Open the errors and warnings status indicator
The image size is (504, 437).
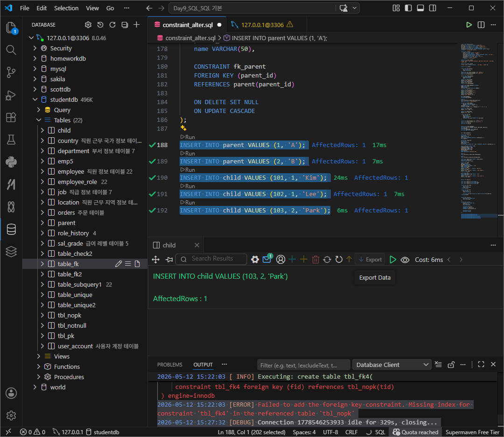pyautogui.click(x=33, y=432)
